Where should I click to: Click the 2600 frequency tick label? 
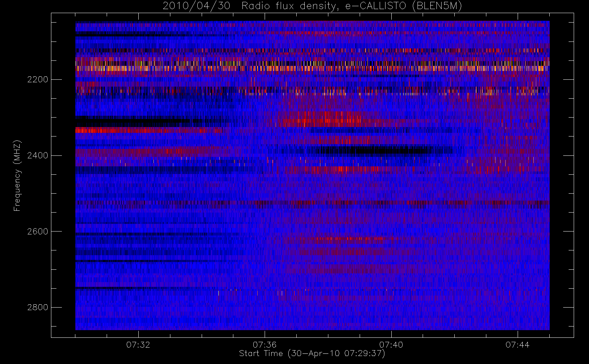tap(37, 232)
